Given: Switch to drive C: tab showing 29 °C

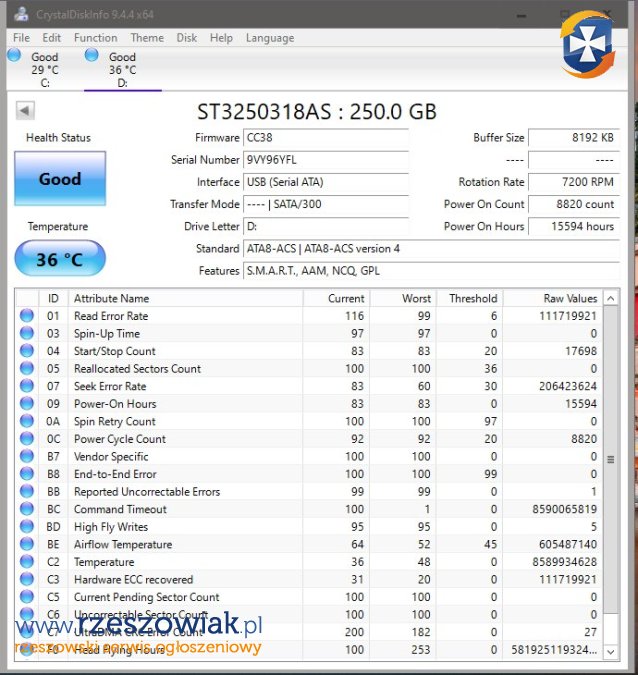Looking at the screenshot, I should (x=45, y=69).
